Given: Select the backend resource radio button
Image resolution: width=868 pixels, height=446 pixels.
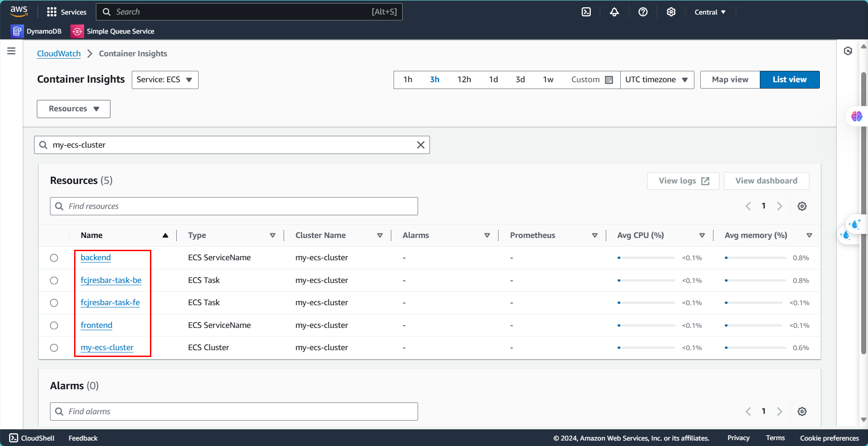Looking at the screenshot, I should tap(54, 258).
